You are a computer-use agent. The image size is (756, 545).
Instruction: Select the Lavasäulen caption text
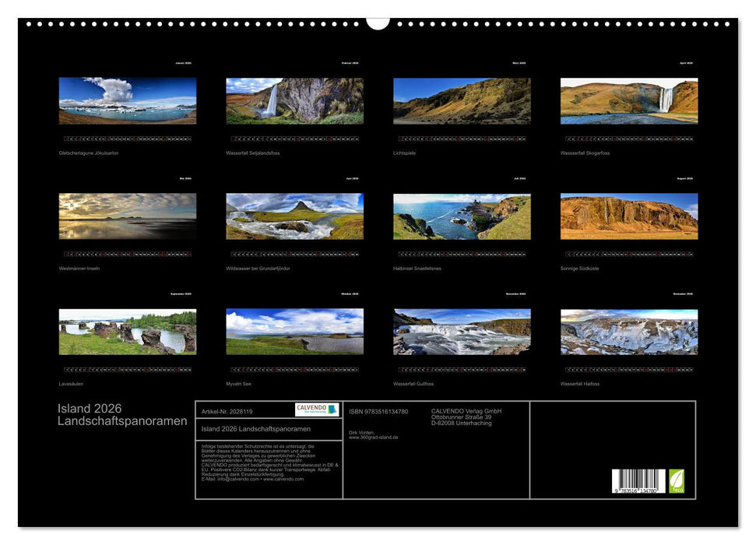click(x=72, y=381)
